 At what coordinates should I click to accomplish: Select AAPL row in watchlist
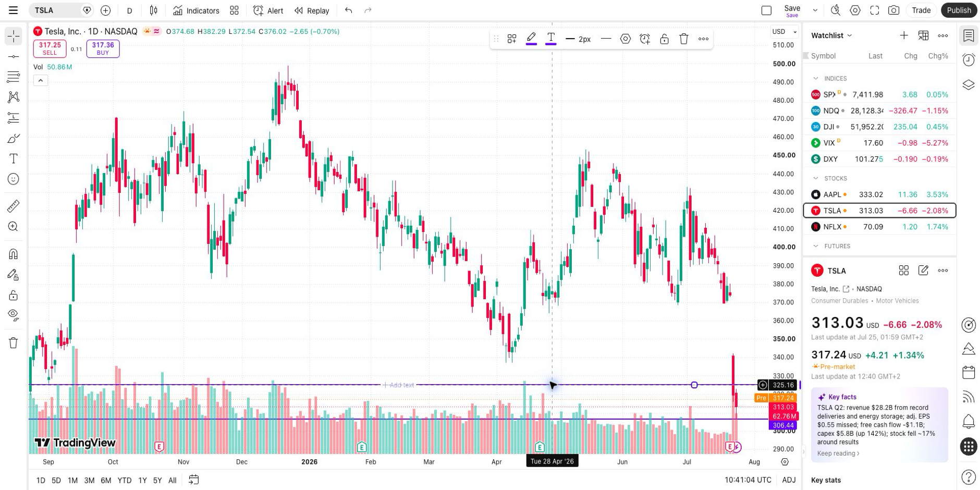[x=879, y=194]
